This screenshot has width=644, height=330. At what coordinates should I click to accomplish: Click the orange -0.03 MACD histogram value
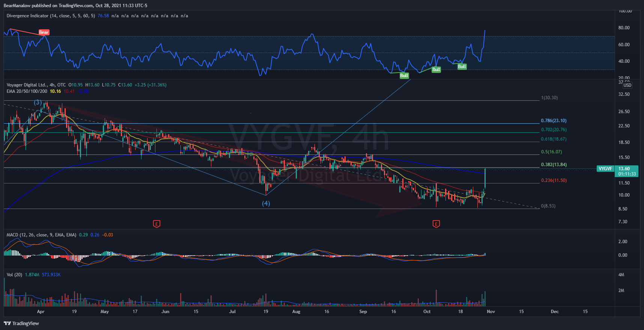(108, 235)
